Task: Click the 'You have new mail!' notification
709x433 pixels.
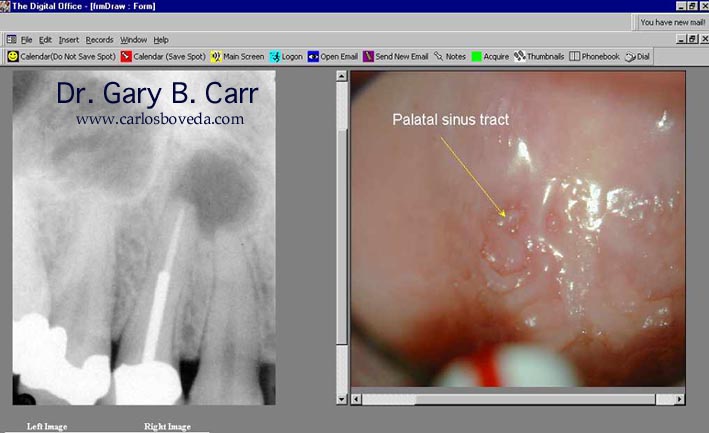Action: coord(670,21)
